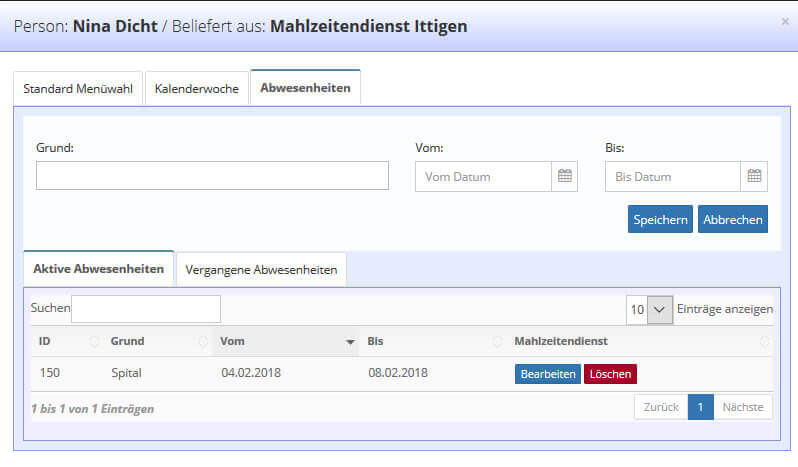
Task: Focus the Grund text field
Action: point(212,176)
